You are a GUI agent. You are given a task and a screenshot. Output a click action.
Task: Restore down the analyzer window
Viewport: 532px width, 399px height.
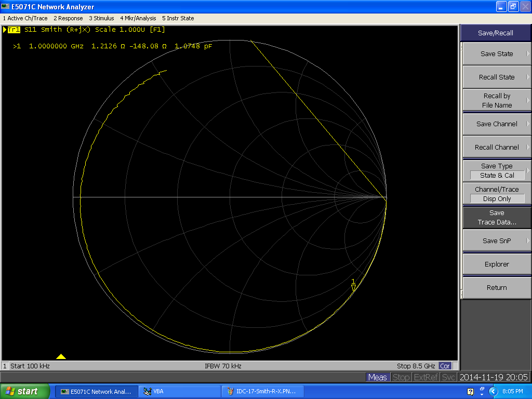(x=513, y=6)
